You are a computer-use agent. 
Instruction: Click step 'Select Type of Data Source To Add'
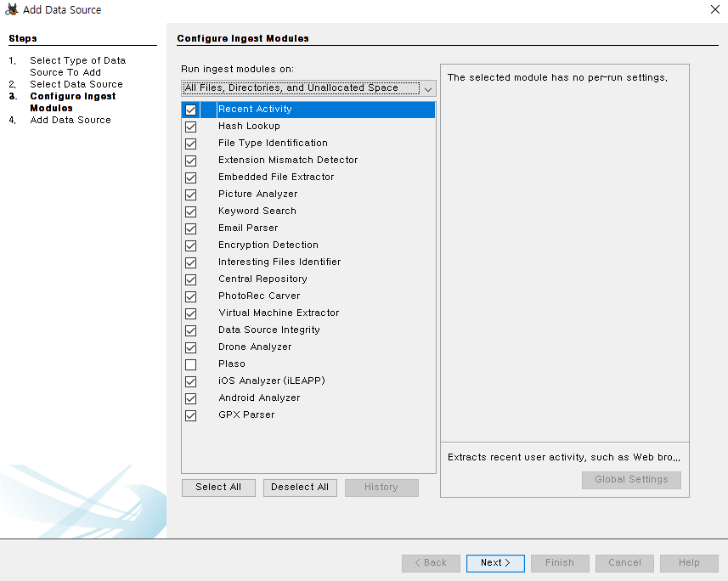tap(77, 66)
